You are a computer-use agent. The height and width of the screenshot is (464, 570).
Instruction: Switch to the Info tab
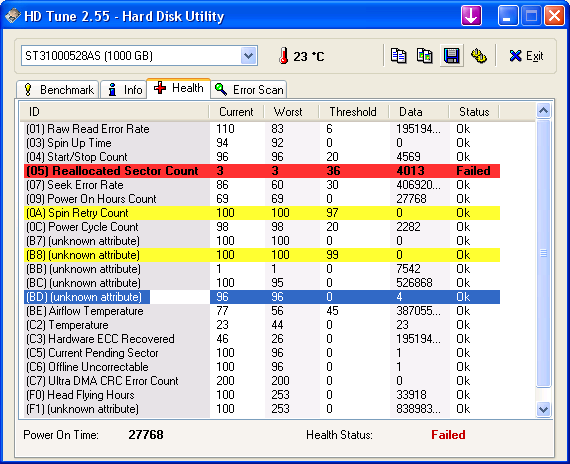[x=124, y=89]
